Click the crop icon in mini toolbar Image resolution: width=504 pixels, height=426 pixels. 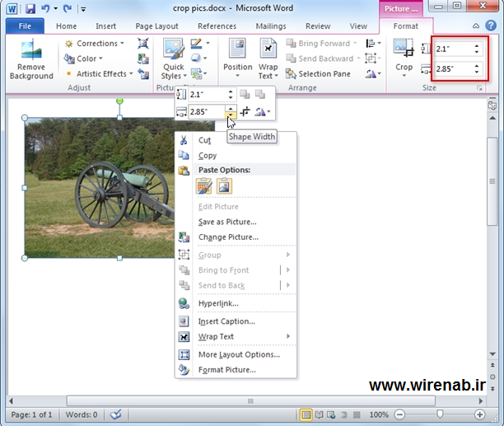click(x=245, y=111)
